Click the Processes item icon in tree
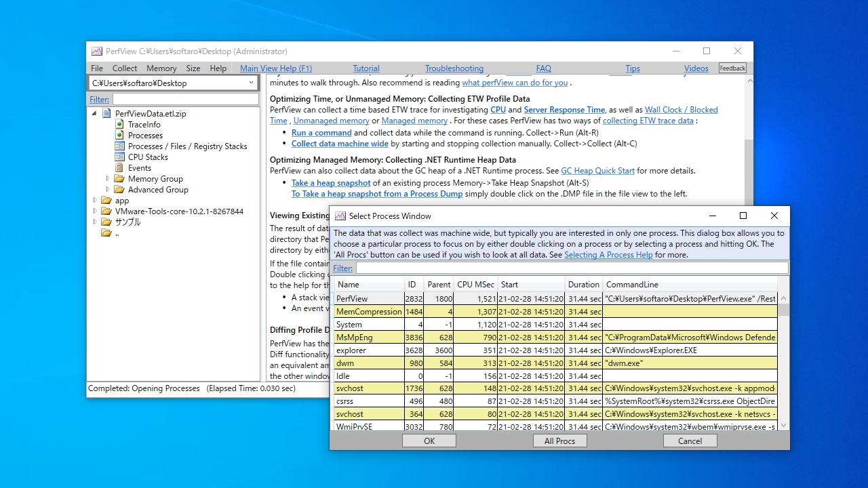The height and width of the screenshot is (488, 868). click(119, 136)
